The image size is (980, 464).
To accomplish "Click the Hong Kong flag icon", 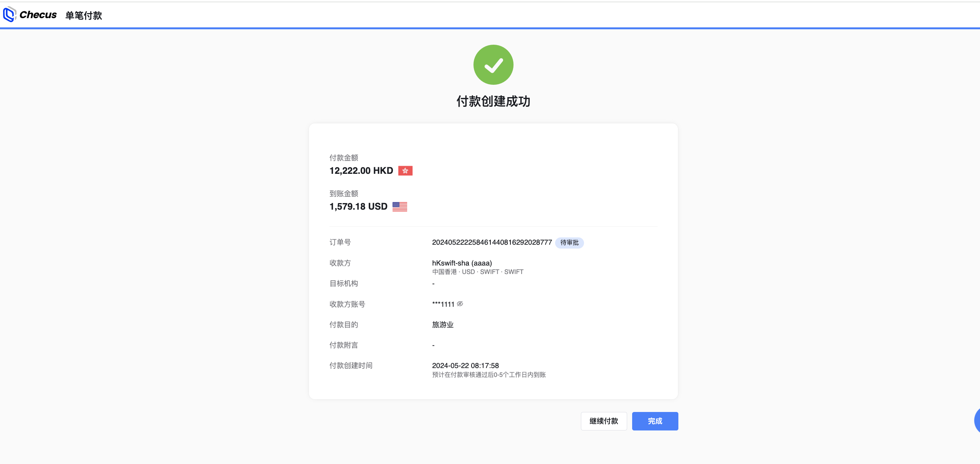I will point(405,171).
